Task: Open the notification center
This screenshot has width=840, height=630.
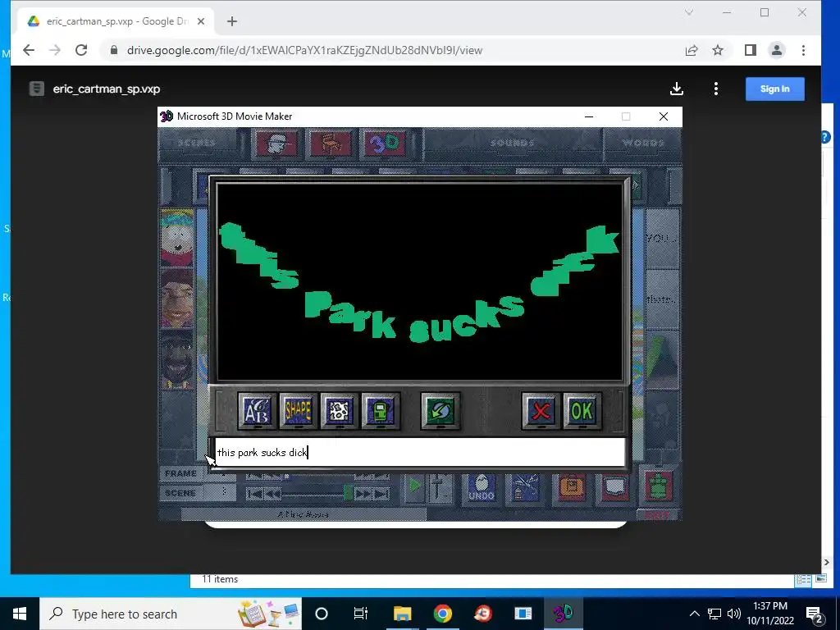Action: [x=815, y=614]
